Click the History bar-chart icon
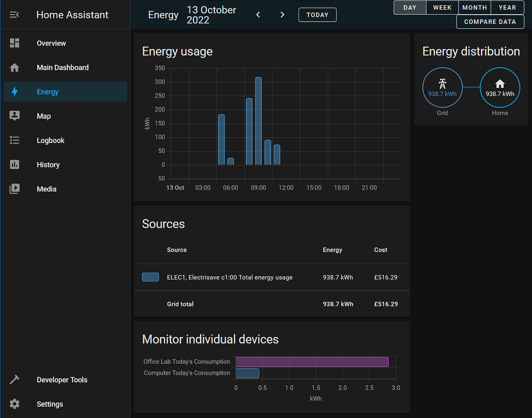The height and width of the screenshot is (418, 532). (14, 164)
